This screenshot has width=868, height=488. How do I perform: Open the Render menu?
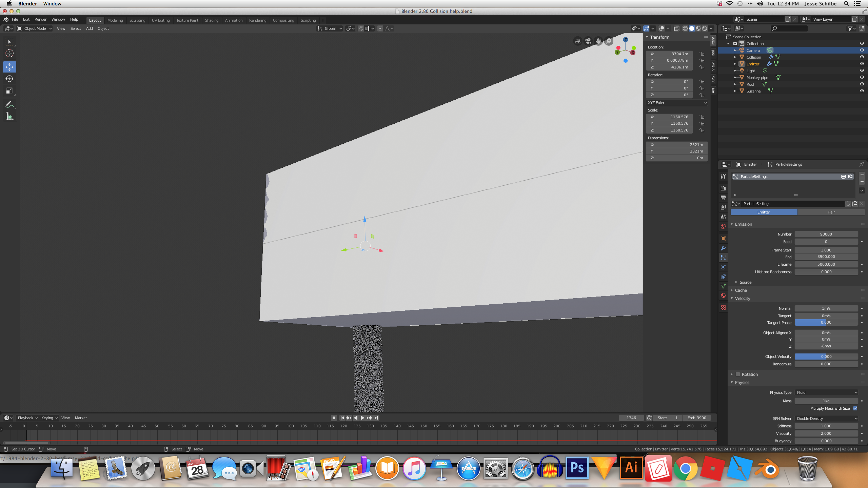click(40, 20)
